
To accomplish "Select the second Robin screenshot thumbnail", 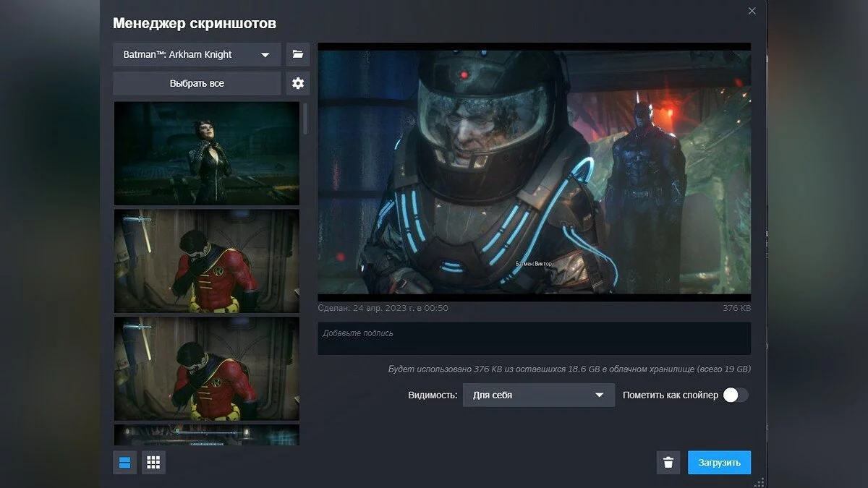I will click(x=207, y=369).
